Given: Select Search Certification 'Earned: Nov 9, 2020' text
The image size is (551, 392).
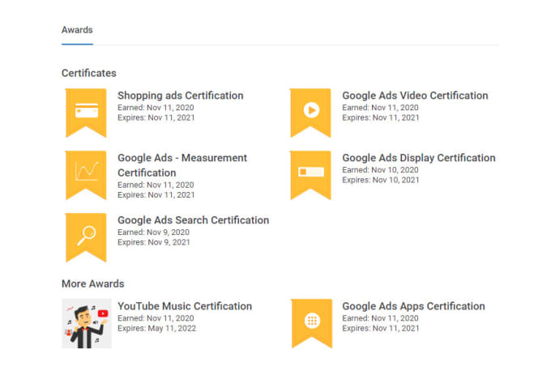Looking at the screenshot, I should (154, 232).
